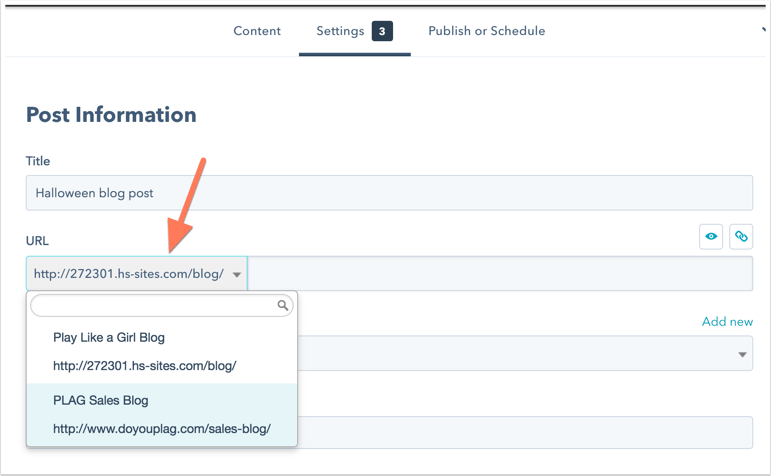
Task: Switch to the Content tab
Action: (257, 31)
